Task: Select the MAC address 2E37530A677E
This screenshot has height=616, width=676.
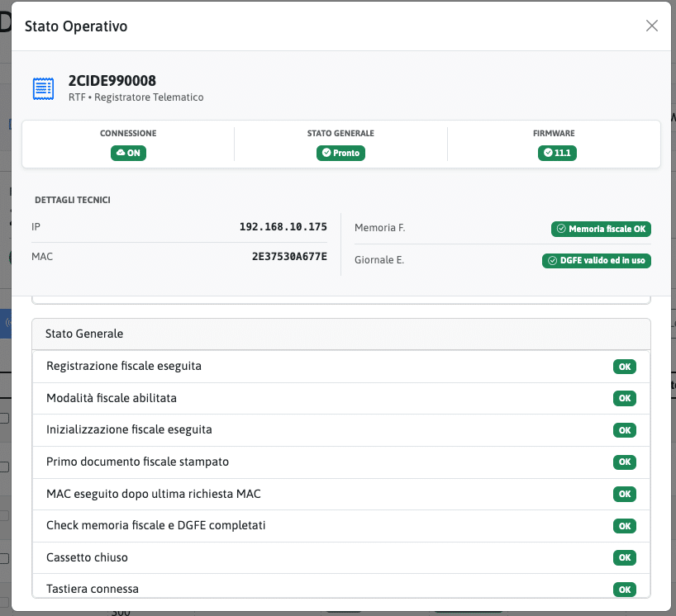Action: click(x=289, y=257)
